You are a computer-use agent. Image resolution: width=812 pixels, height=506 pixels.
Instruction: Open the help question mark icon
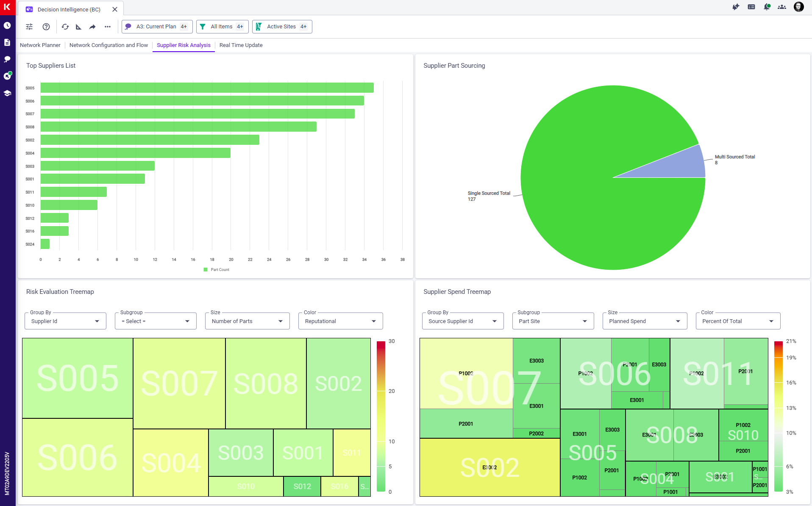click(x=46, y=27)
